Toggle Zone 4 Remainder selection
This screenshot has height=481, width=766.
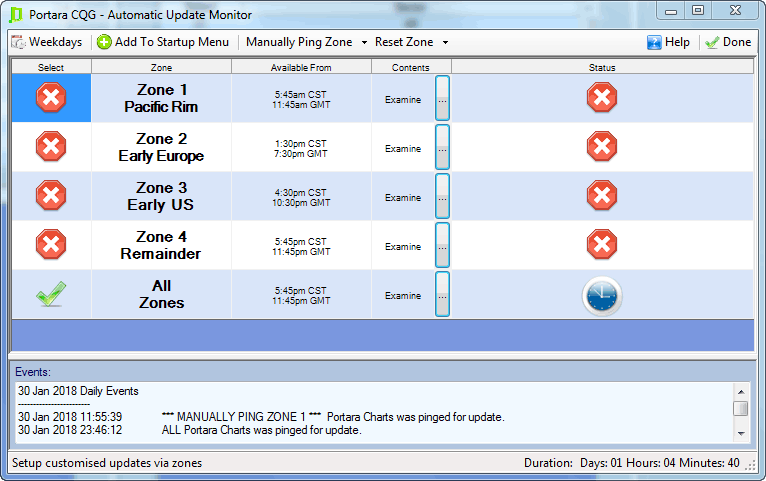click(x=51, y=245)
